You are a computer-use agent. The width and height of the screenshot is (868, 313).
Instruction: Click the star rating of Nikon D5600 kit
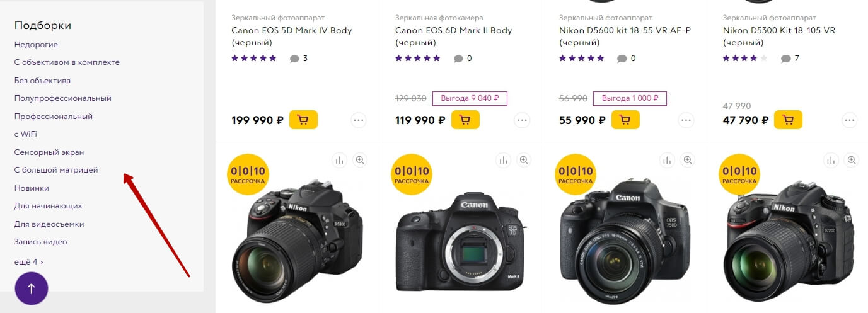click(x=581, y=59)
